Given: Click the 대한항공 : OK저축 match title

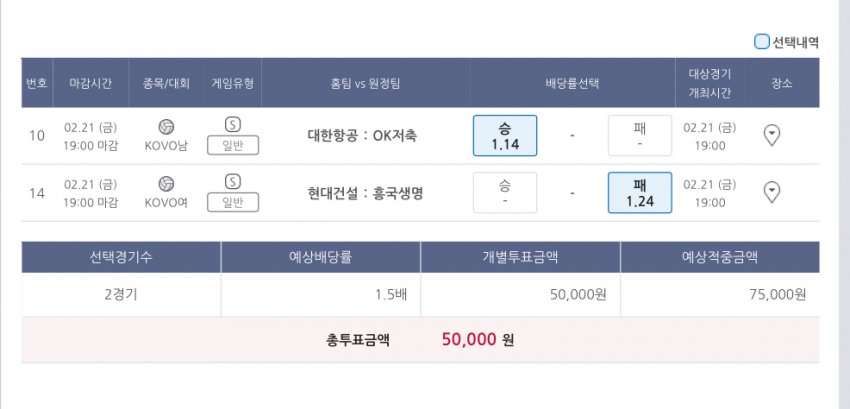Looking at the screenshot, I should [362, 136].
